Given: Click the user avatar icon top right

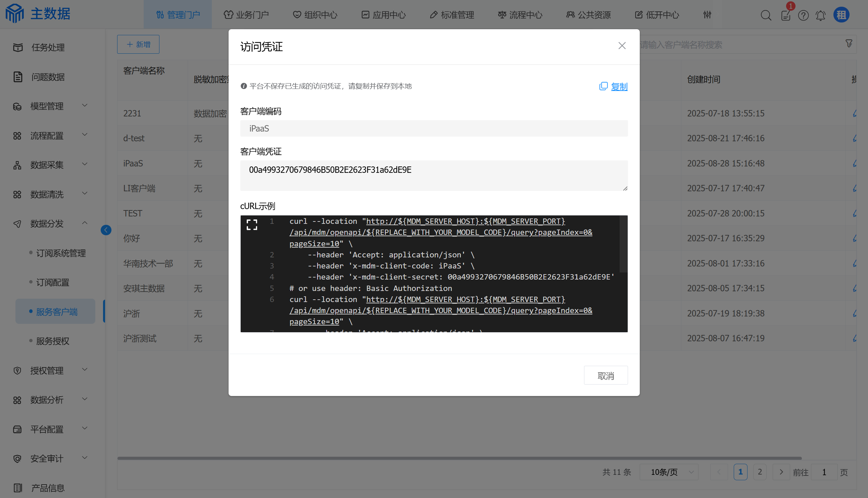Looking at the screenshot, I should coord(841,15).
